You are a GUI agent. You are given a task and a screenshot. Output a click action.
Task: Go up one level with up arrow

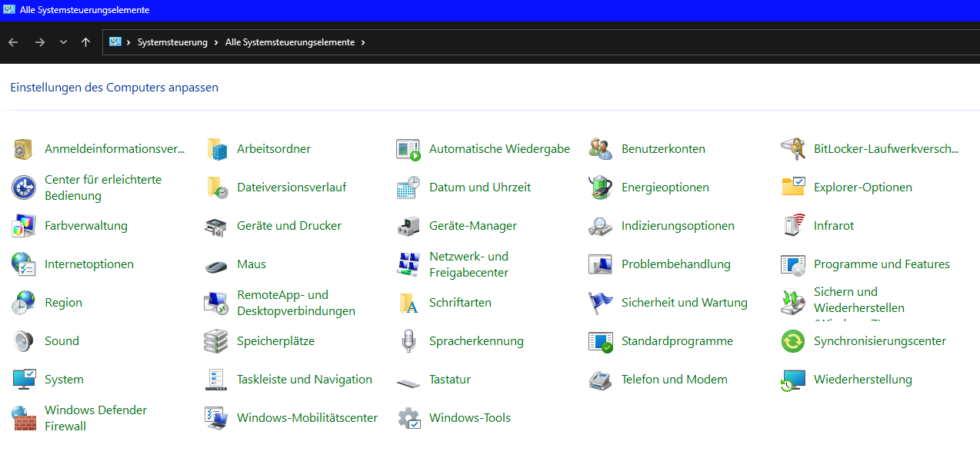point(85,42)
